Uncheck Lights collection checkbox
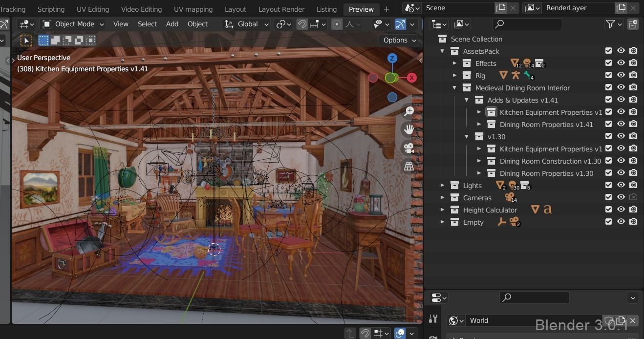The width and height of the screenshot is (644, 339). point(608,185)
